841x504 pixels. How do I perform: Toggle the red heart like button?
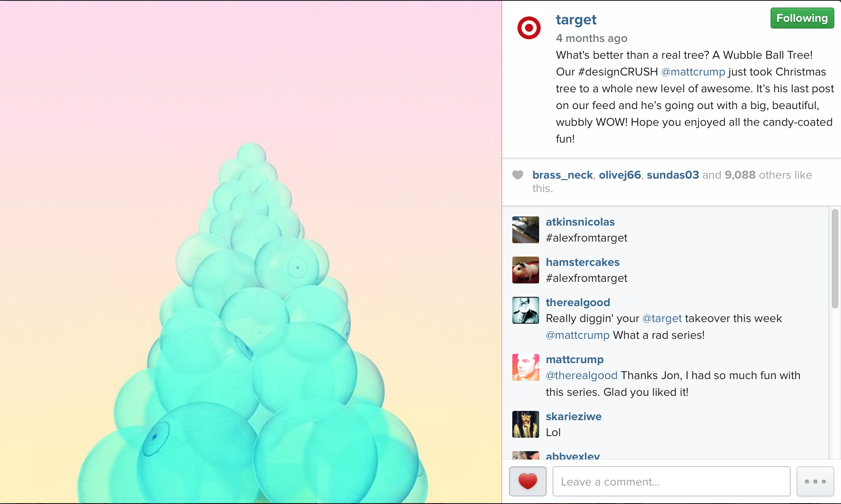(527, 481)
